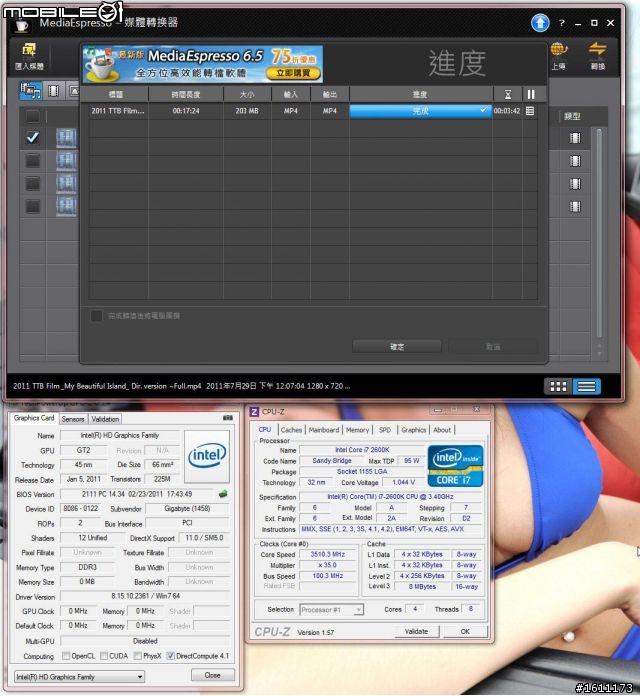Open the Memory tab in CPU-Z
Viewport: 640px width, 696px height.
357,430
